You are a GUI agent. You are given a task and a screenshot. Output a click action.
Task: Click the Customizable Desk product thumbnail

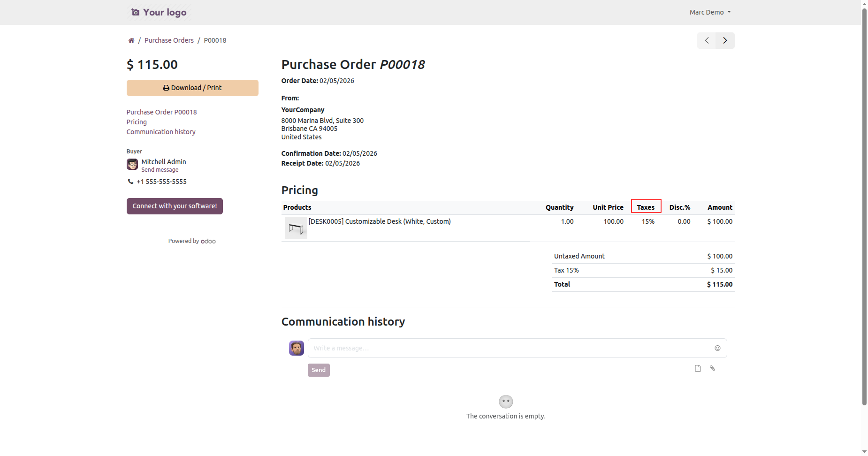tap(296, 228)
